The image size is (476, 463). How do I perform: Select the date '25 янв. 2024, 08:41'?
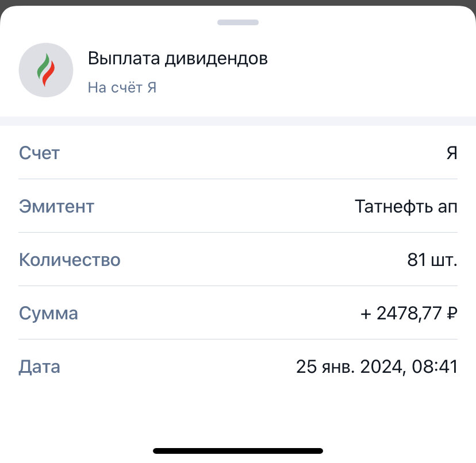click(x=377, y=366)
